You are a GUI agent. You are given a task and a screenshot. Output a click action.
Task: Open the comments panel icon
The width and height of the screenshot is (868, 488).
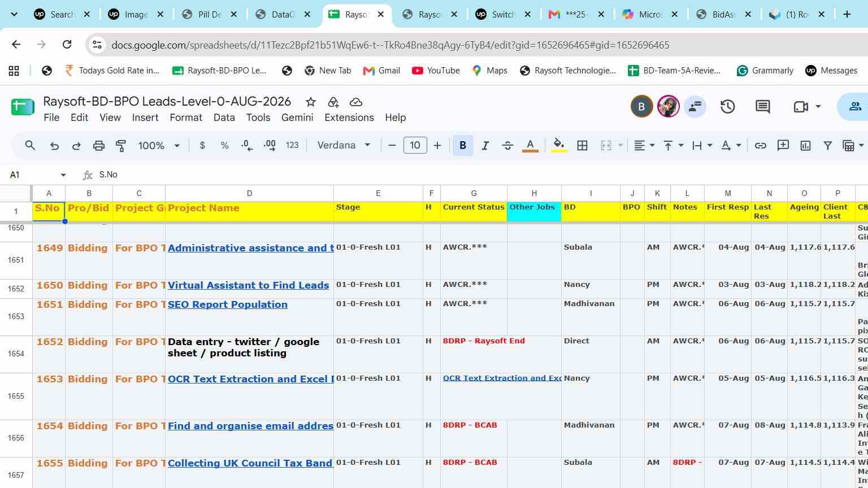pos(763,106)
